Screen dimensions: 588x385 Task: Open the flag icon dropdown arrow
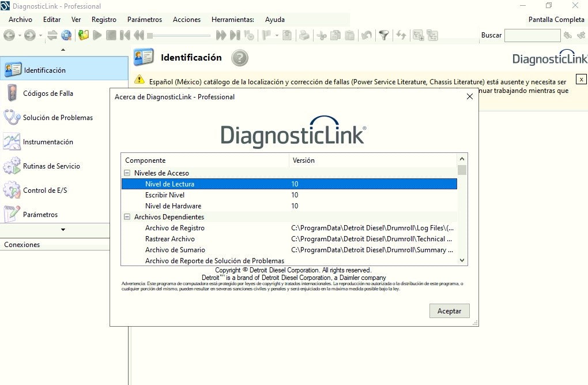277,36
